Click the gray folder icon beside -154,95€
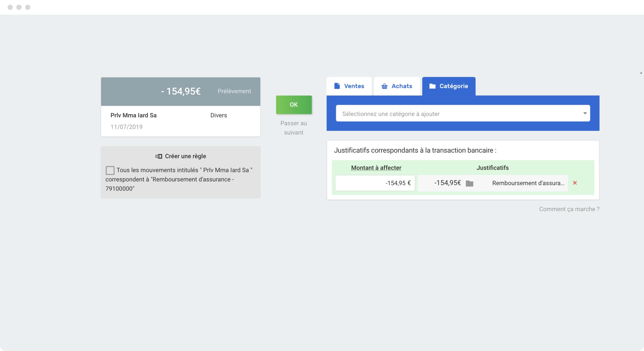The height and width of the screenshot is (351, 644). (x=469, y=183)
